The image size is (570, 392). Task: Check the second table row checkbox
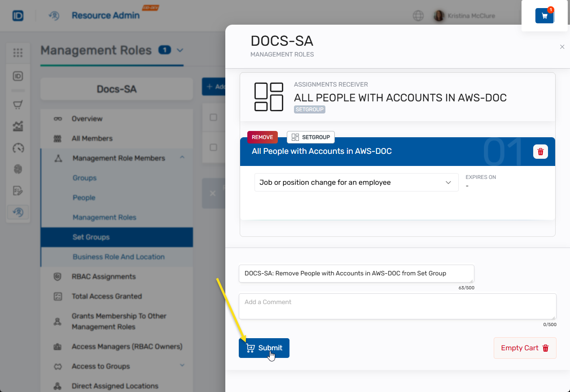click(214, 147)
